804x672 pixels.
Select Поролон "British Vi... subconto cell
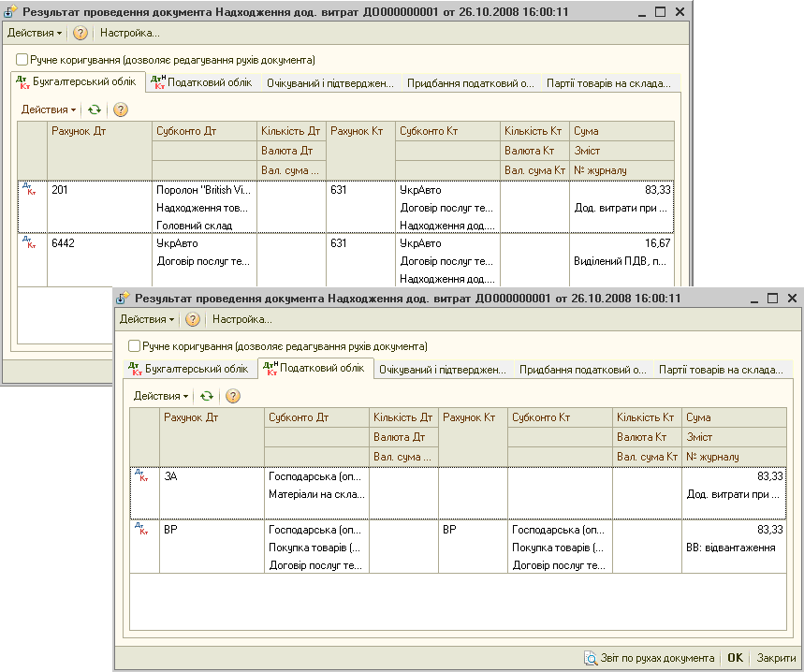[x=204, y=190]
